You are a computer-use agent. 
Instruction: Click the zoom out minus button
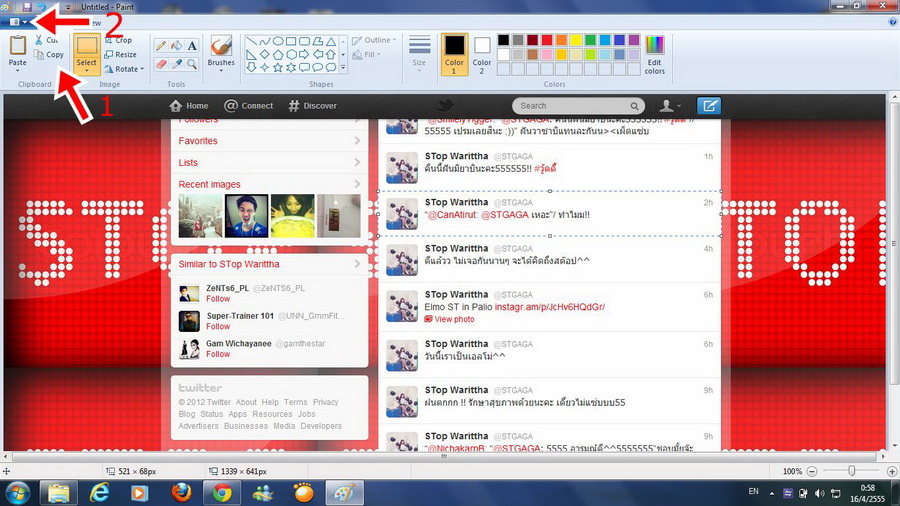tap(812, 471)
